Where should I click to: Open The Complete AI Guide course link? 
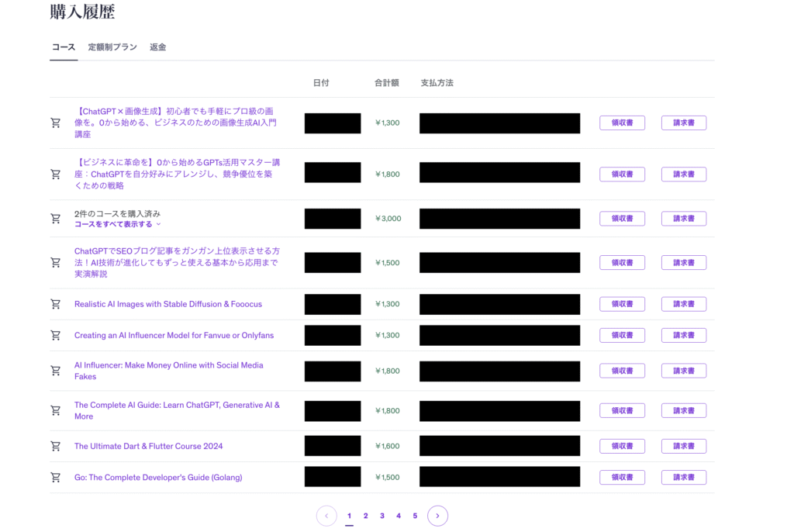(177, 410)
